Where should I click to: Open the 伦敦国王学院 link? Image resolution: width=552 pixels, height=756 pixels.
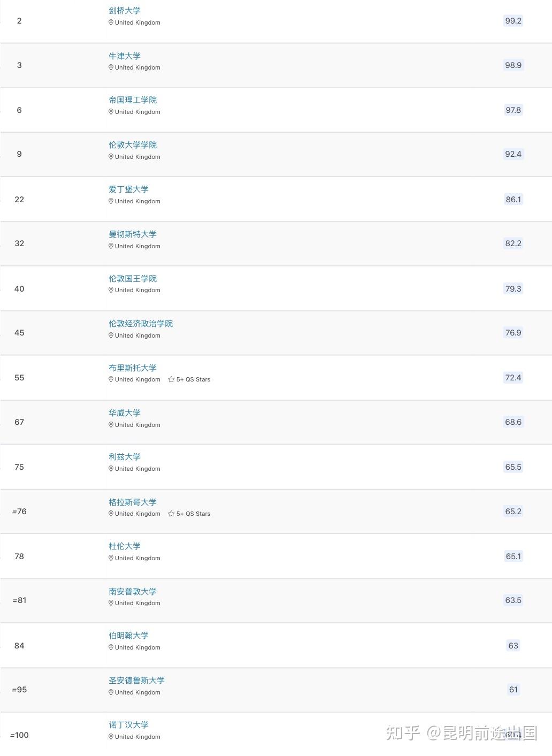(133, 279)
